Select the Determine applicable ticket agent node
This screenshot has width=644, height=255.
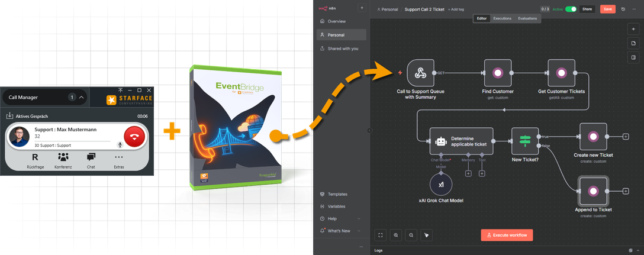461,141
